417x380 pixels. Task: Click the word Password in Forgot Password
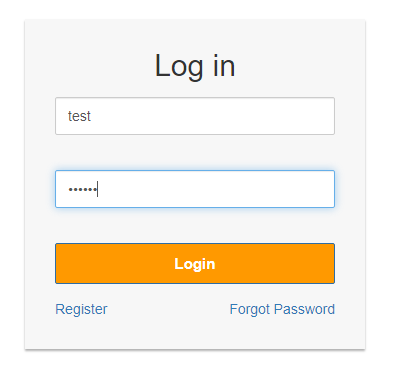pyautogui.click(x=304, y=309)
